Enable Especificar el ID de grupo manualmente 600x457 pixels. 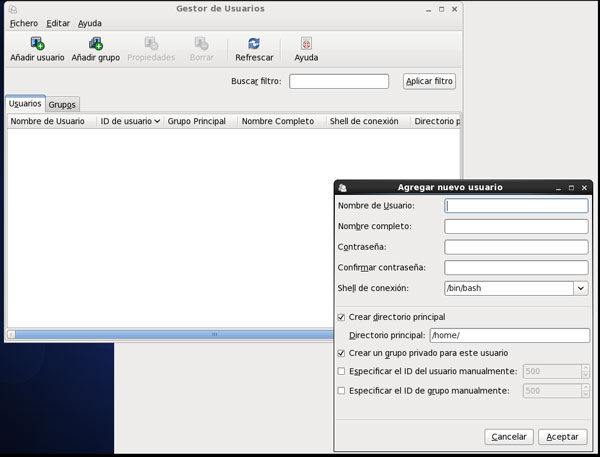pos(341,391)
